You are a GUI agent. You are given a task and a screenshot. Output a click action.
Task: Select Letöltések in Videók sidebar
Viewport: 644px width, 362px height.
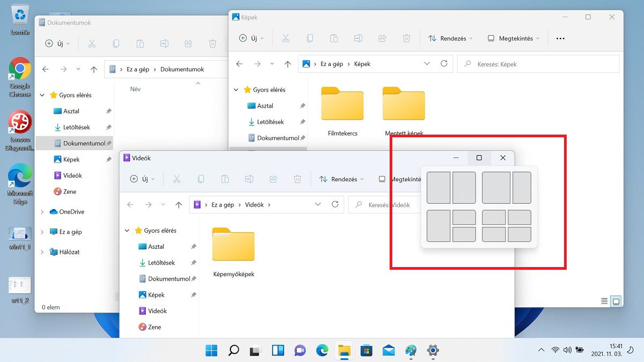(161, 263)
